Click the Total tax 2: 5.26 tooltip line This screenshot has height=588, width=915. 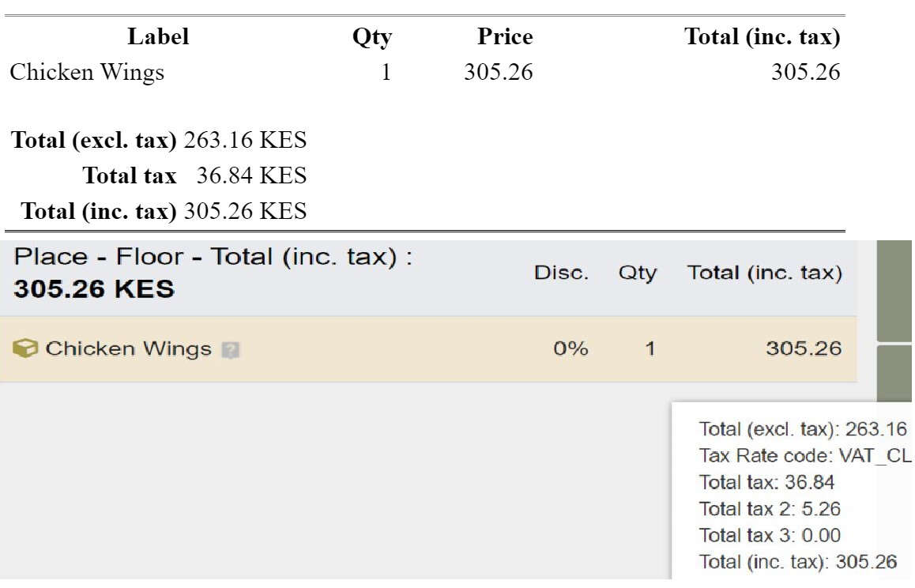770,509
